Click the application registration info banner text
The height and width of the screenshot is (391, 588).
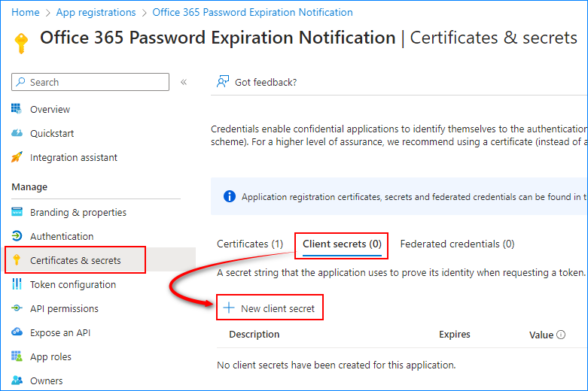(x=414, y=196)
